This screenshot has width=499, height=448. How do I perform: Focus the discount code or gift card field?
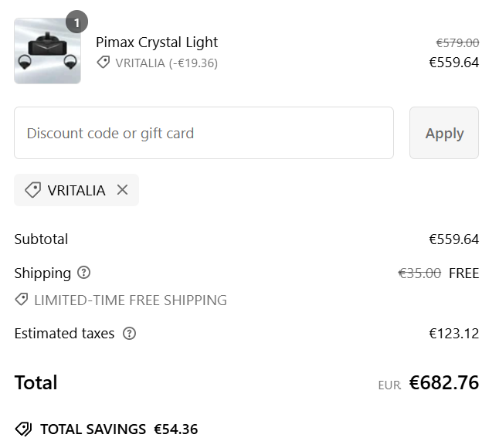click(x=204, y=133)
